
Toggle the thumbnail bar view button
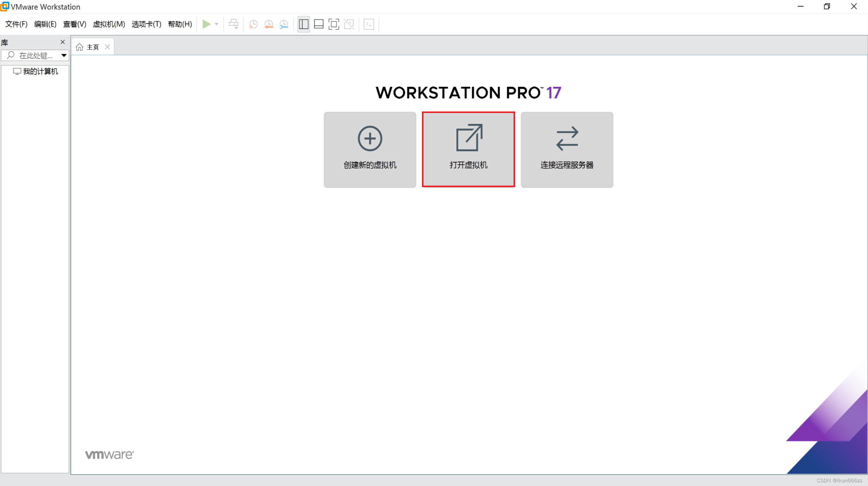pos(319,24)
